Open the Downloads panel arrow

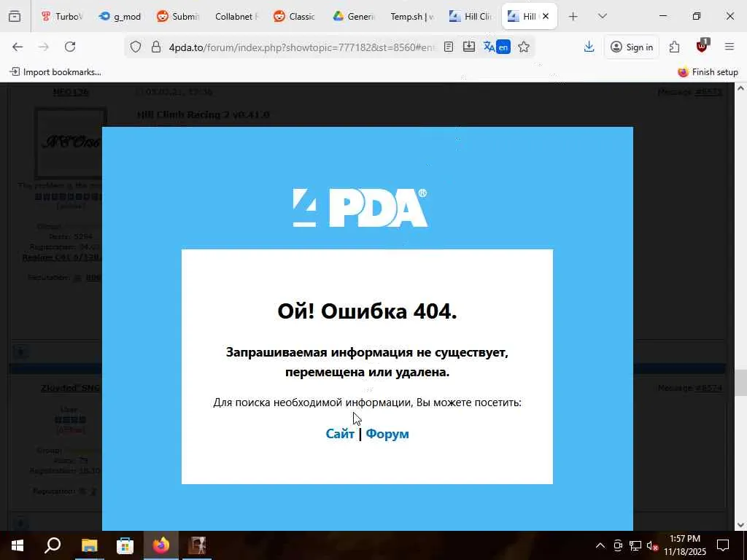pyautogui.click(x=589, y=47)
